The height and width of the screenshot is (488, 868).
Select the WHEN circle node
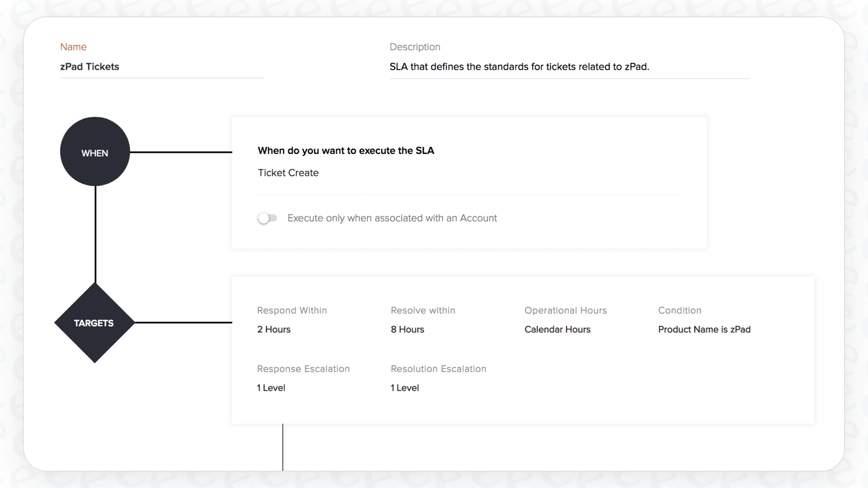point(95,151)
